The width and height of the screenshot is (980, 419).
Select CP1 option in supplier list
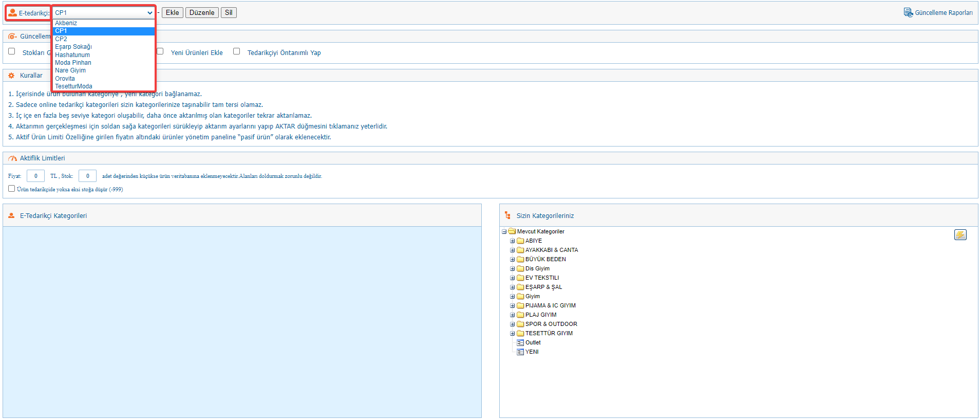tap(104, 31)
